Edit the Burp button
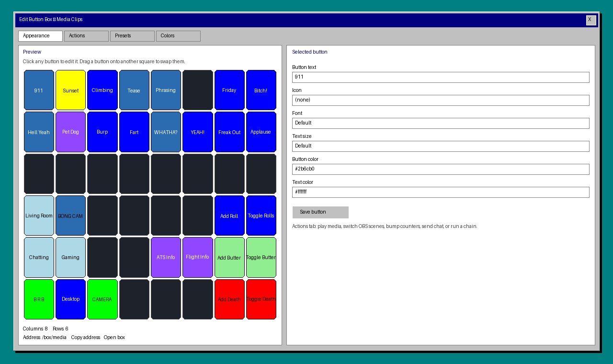Image resolution: width=613 pixels, height=364 pixels. click(102, 132)
